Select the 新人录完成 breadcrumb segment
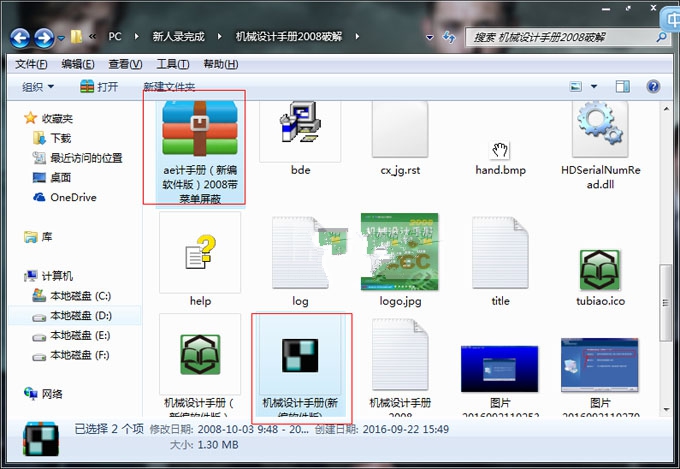The height and width of the screenshot is (469, 680). pos(178,36)
